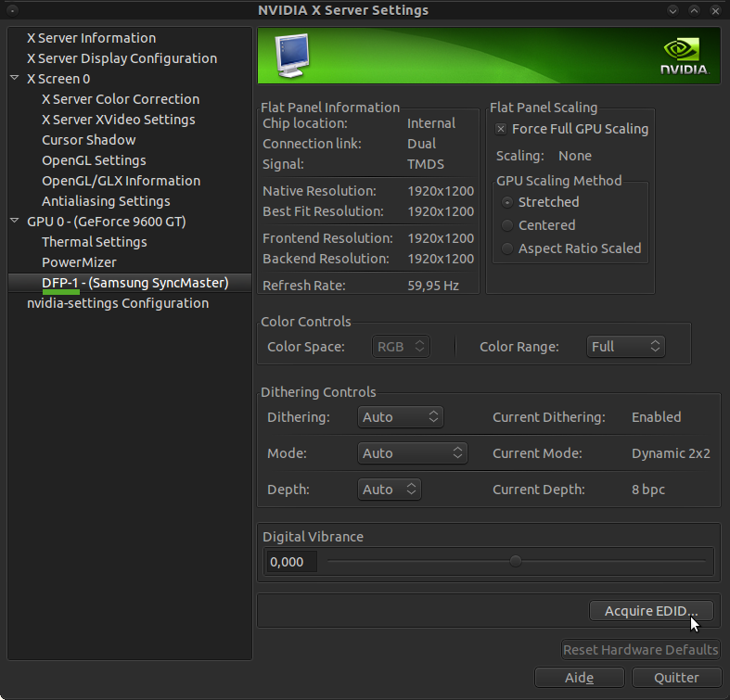The height and width of the screenshot is (700, 730).
Task: Click the Refresh Rate value 59,95 Hz
Action: click(433, 286)
